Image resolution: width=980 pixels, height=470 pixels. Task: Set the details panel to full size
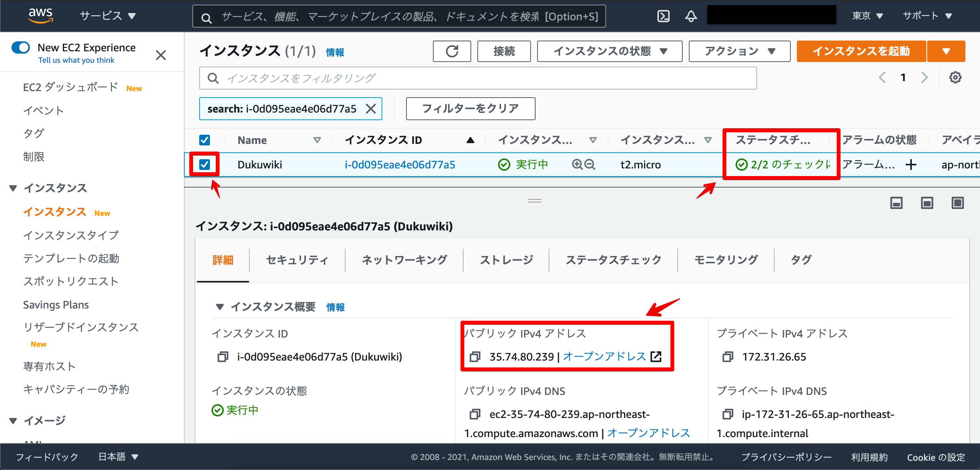tap(958, 203)
